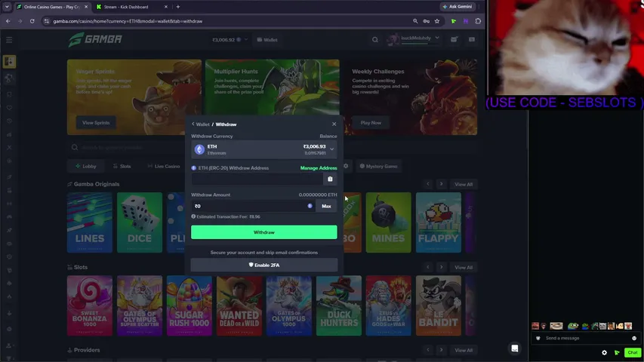Toggle the currency icon in amount field
Image resolution: width=644 pixels, height=362 pixels.
tap(310, 206)
